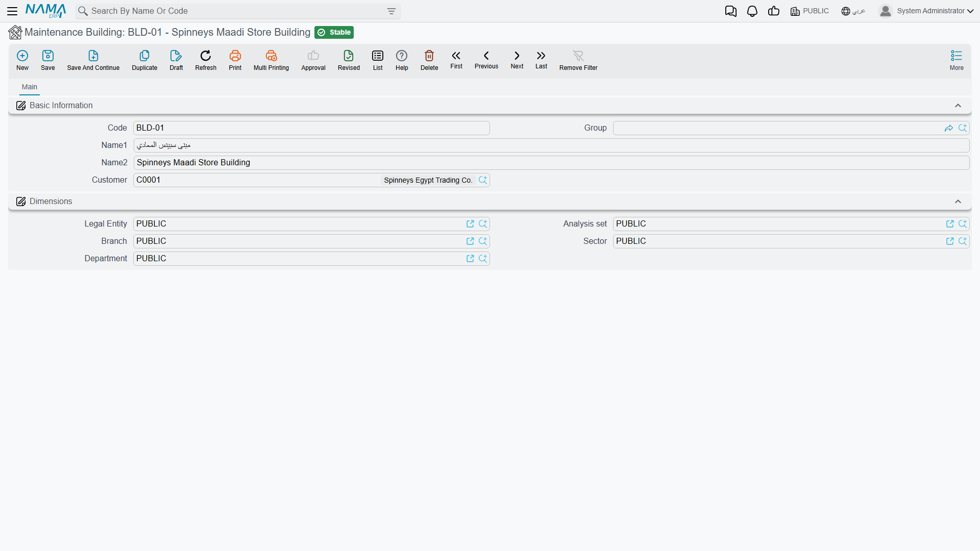Open Branch record in new window

point(470,241)
